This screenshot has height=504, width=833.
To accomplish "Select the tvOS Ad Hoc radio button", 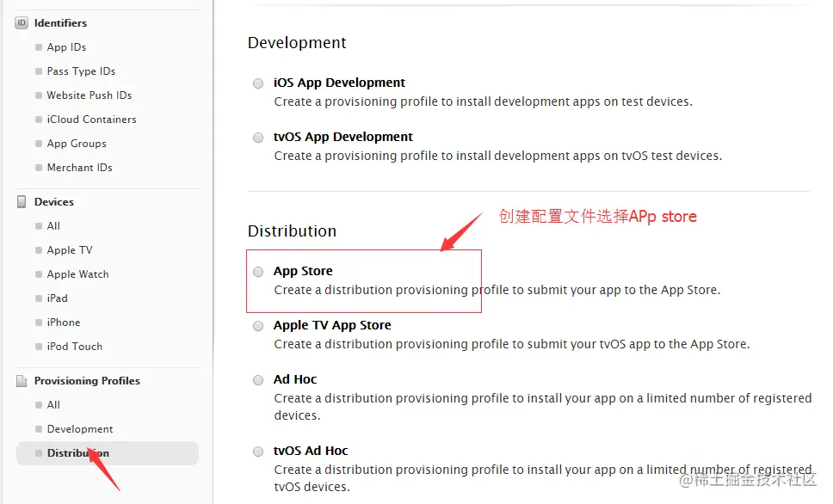I will (x=258, y=452).
